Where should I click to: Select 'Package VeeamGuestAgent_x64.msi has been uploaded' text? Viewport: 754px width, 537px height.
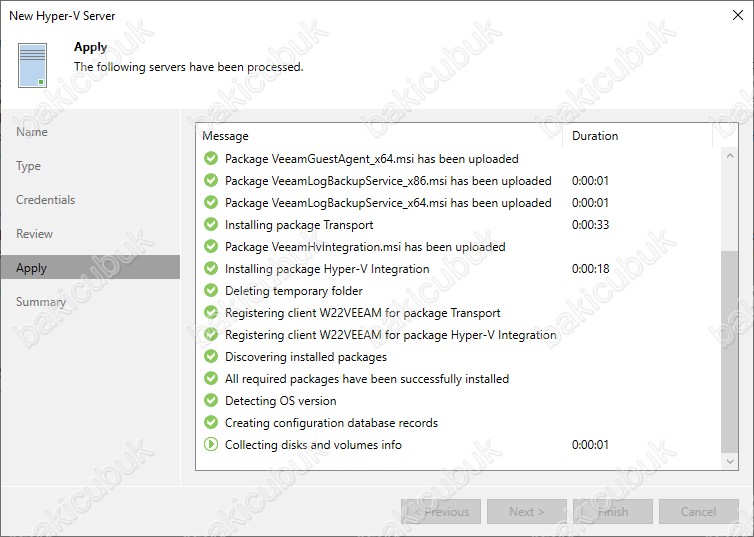(372, 159)
